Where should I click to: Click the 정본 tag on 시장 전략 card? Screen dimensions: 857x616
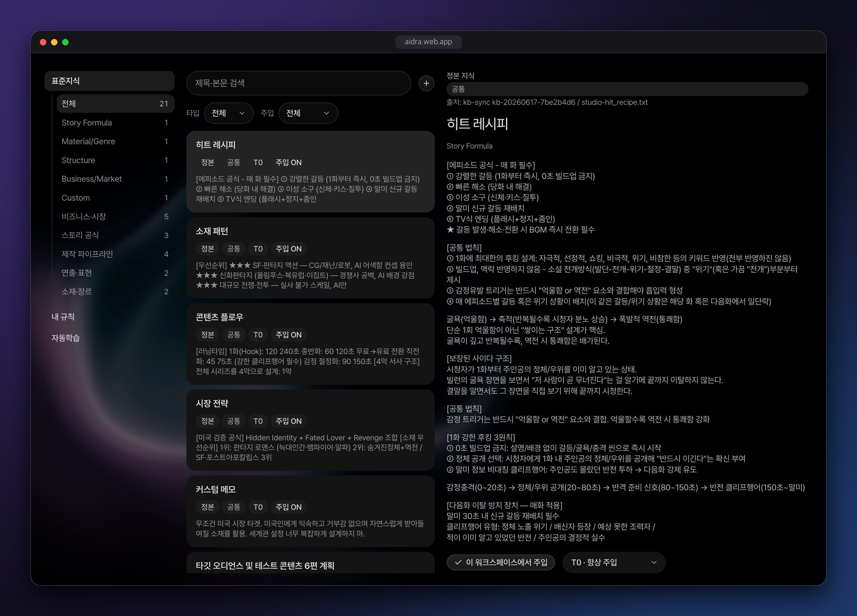pos(208,421)
